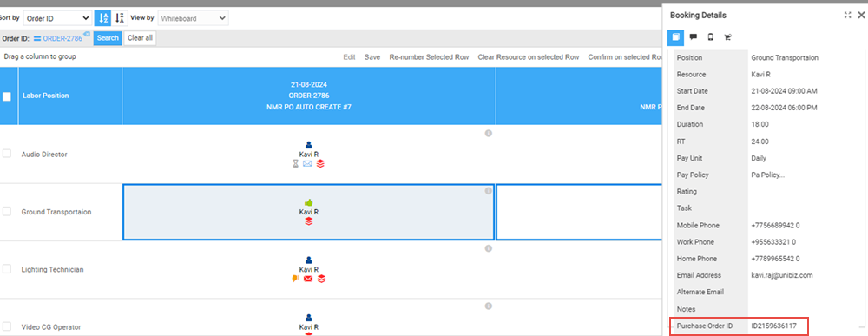Image resolution: width=868 pixels, height=336 pixels.
Task: Open info icon of Audio Director booking cell
Action: pos(488,134)
